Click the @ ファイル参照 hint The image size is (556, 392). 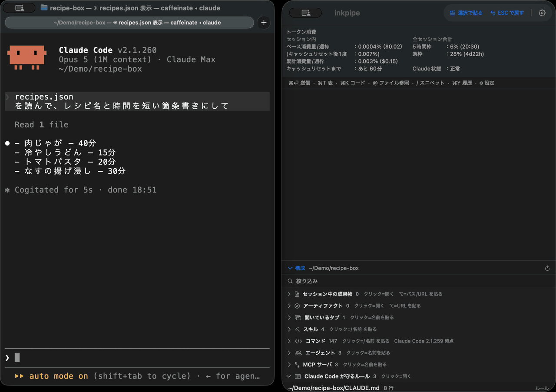pyautogui.click(x=391, y=83)
